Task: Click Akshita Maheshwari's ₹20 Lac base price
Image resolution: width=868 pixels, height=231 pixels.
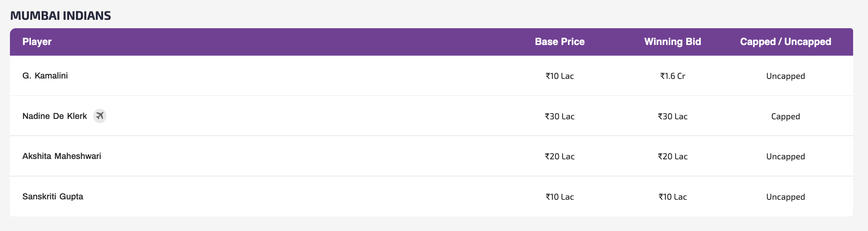Action: coord(560,156)
